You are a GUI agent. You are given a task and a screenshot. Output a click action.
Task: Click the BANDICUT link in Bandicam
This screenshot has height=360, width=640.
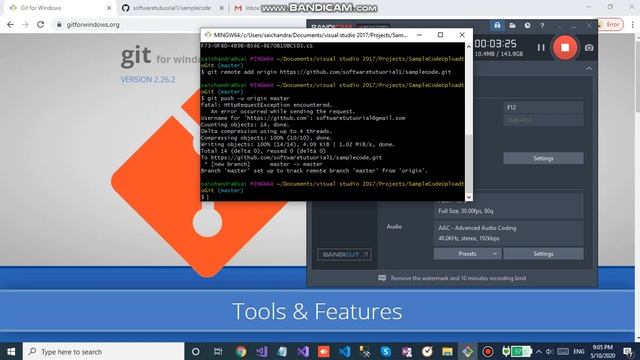click(x=344, y=254)
